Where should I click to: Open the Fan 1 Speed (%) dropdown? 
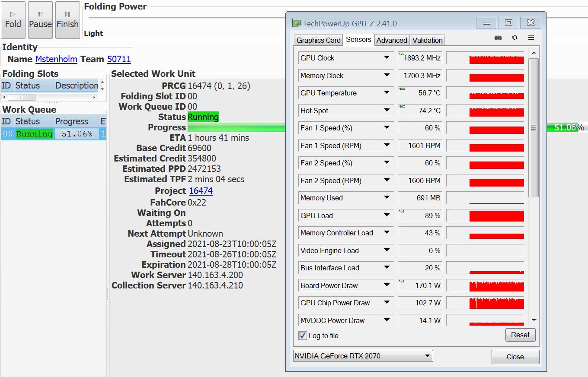click(387, 128)
